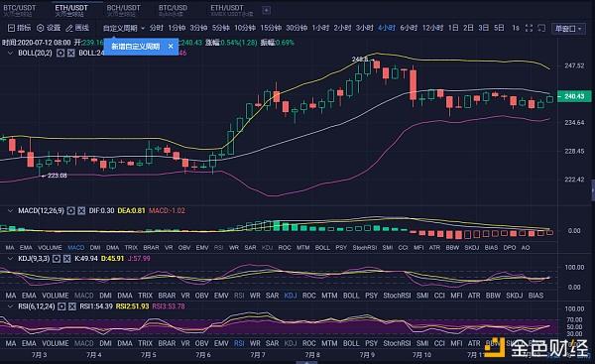Remove the KDJ(9,3,3) indicator with X

pyautogui.click(x=66, y=259)
